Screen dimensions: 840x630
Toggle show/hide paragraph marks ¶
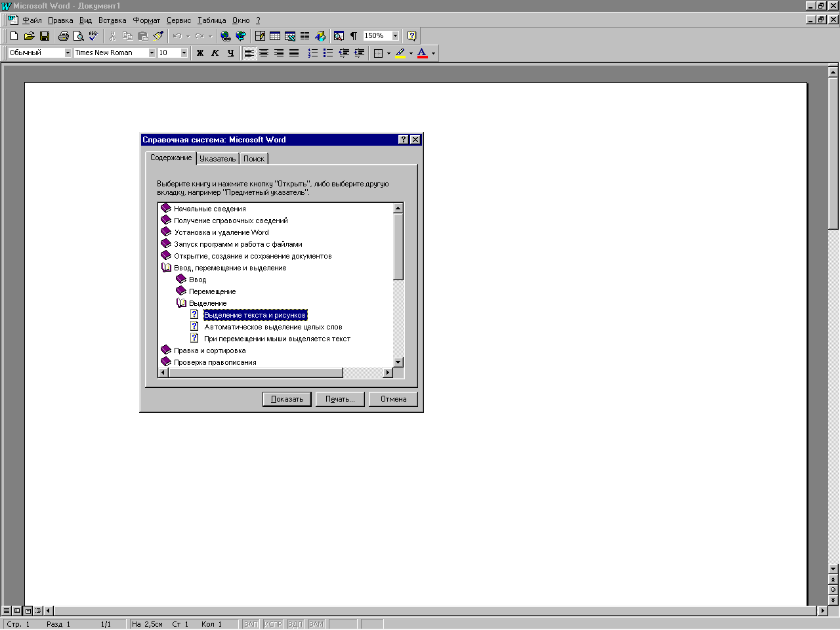click(354, 36)
